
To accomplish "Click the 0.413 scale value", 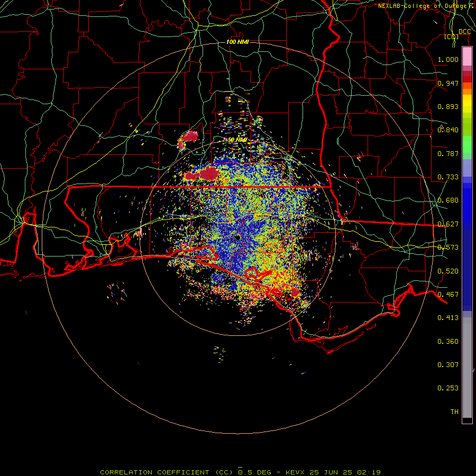I will (448, 318).
